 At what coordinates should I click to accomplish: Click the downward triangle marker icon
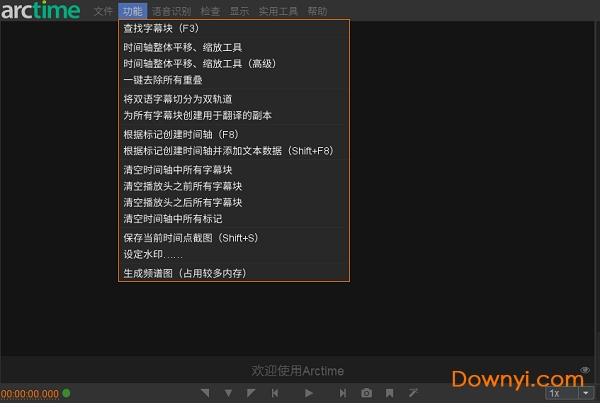[x=228, y=393]
